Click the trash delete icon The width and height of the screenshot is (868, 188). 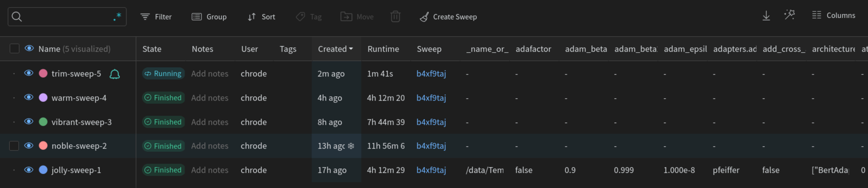(395, 16)
